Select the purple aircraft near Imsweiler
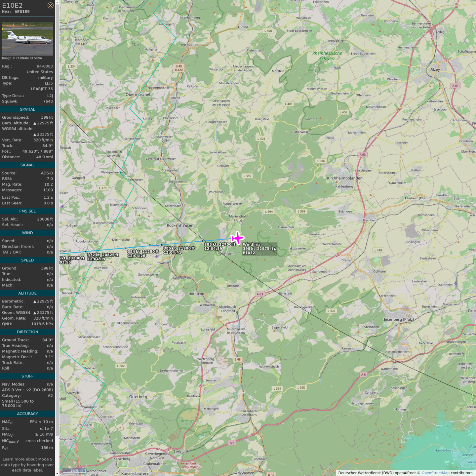Viewport: 476px width, 476px height. point(157,256)
